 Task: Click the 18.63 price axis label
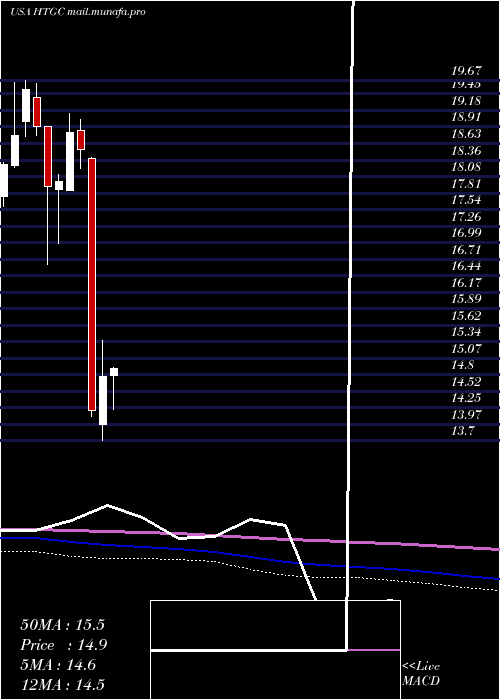pyautogui.click(x=466, y=134)
